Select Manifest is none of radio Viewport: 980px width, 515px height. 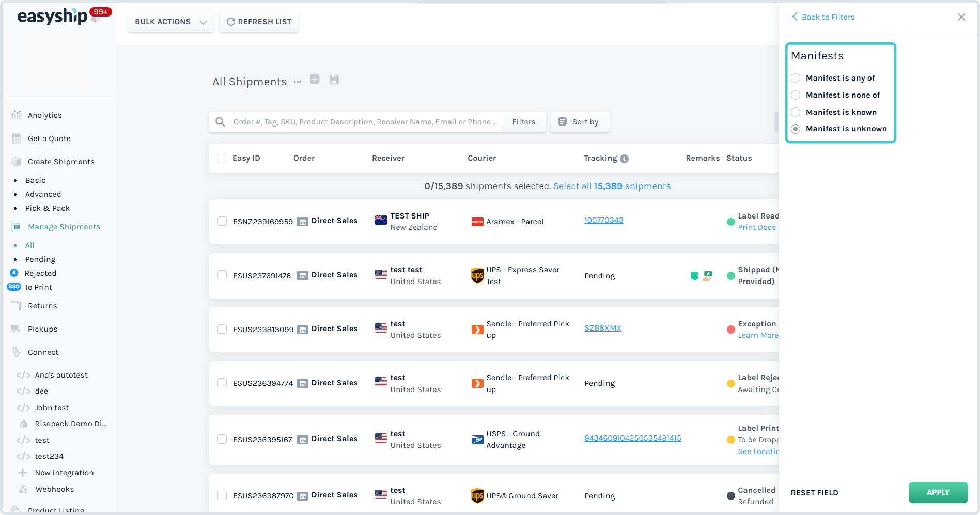pos(796,95)
